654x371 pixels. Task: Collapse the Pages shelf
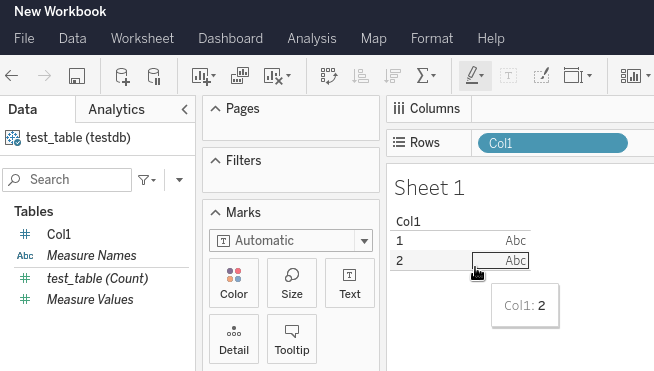215,109
